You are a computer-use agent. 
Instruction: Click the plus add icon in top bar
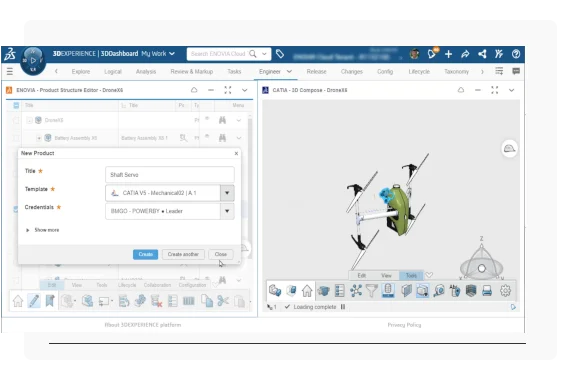[448, 54]
